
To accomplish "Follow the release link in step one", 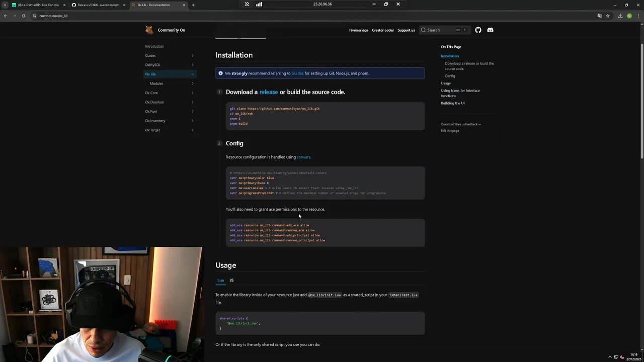I will (x=268, y=92).
